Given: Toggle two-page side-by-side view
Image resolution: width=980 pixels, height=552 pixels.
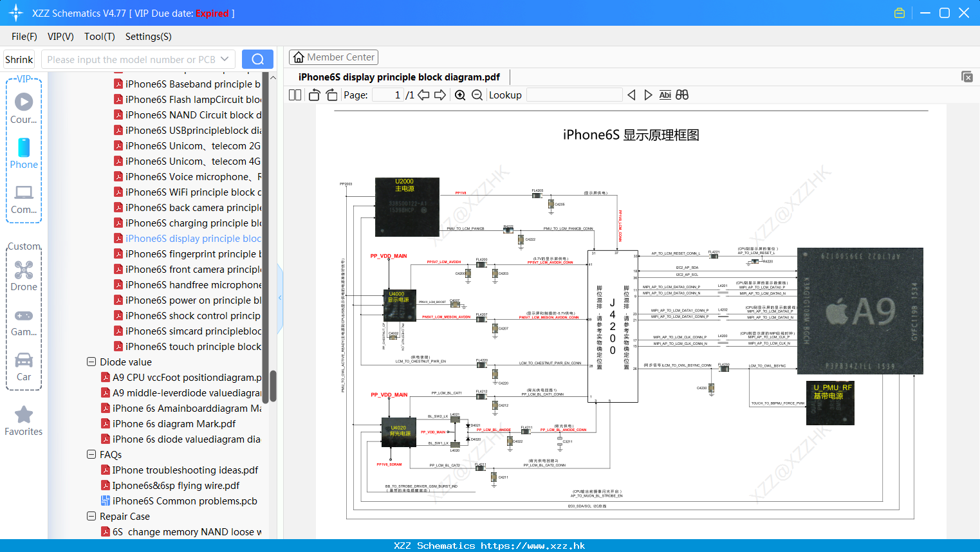Looking at the screenshot, I should click(x=295, y=95).
